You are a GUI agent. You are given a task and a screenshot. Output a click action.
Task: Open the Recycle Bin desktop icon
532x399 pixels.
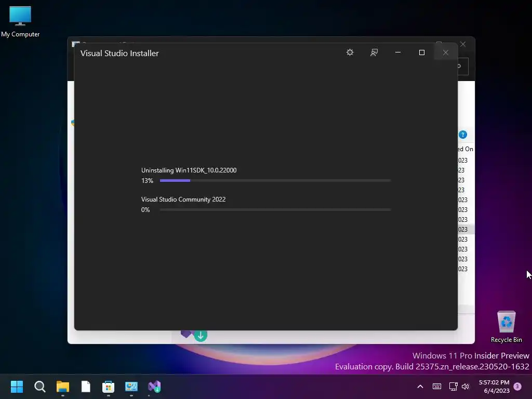[506, 327]
